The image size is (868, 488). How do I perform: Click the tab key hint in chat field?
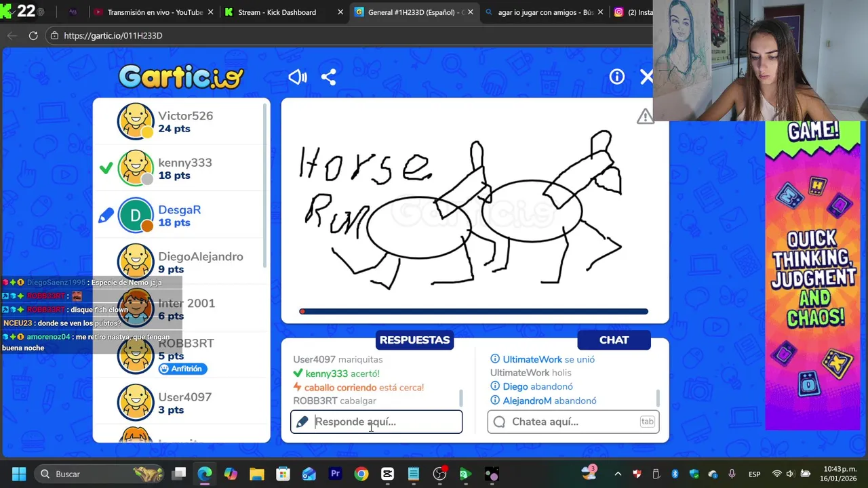647,422
